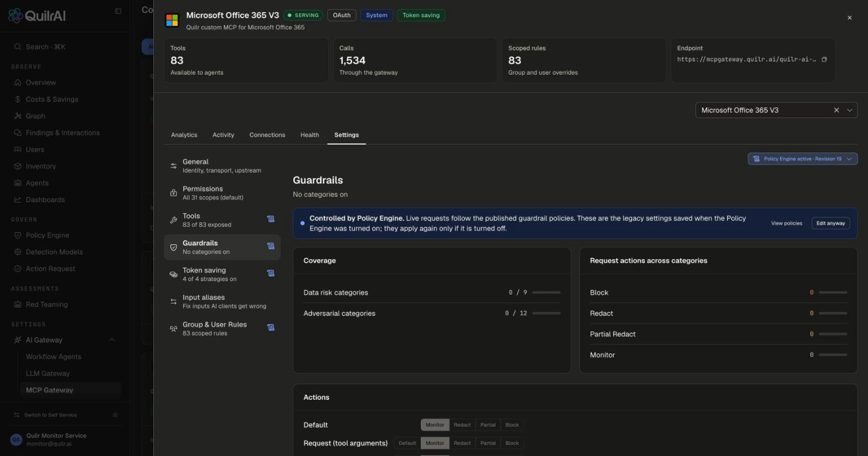The image size is (868, 456).
Task: Toggle the sidebar collapse icon
Action: click(x=118, y=11)
